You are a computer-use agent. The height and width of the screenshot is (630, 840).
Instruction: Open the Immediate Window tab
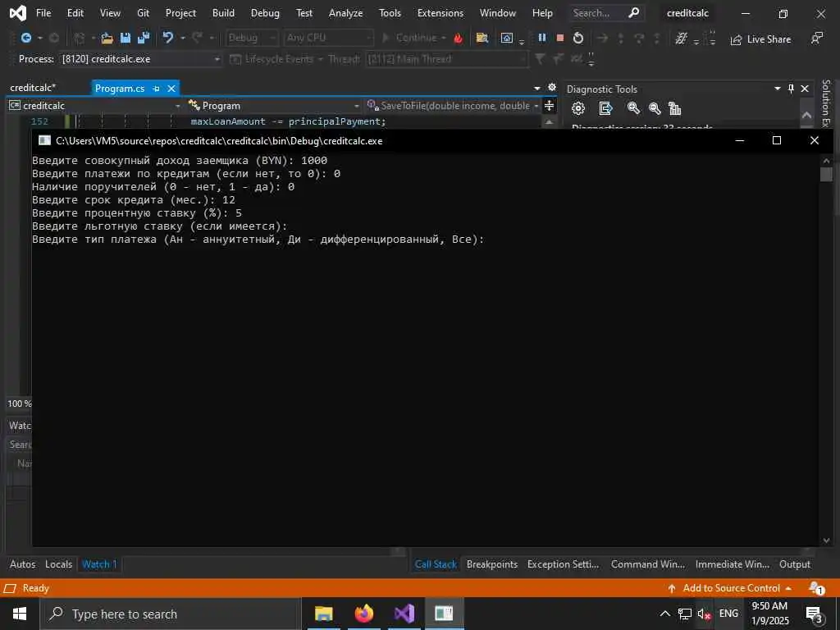[x=733, y=564]
